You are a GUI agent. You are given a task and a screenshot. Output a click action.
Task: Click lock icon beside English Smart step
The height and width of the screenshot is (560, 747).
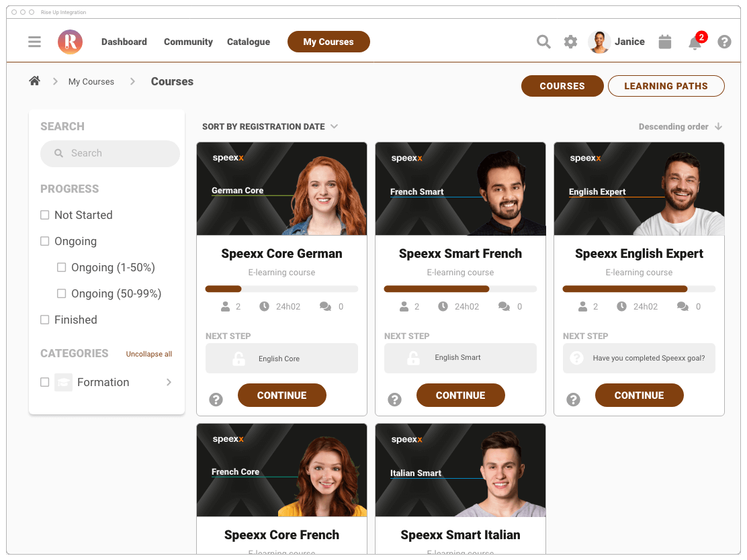[414, 358]
